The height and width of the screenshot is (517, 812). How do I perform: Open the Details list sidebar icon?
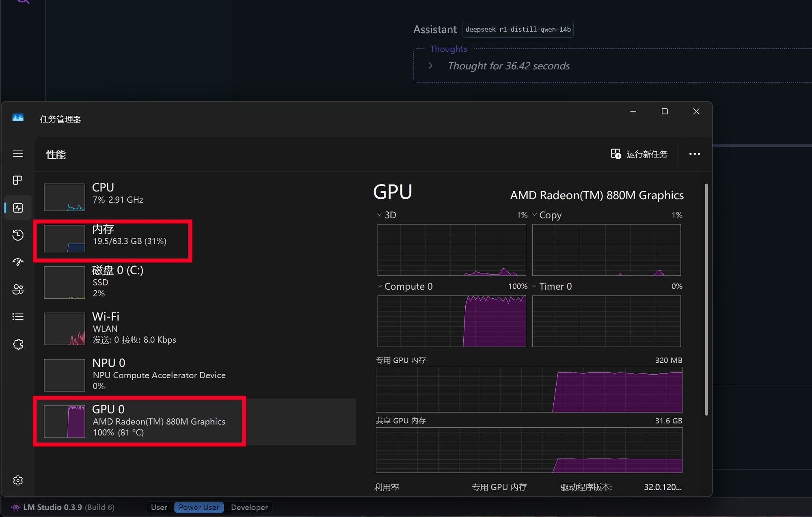point(18,317)
